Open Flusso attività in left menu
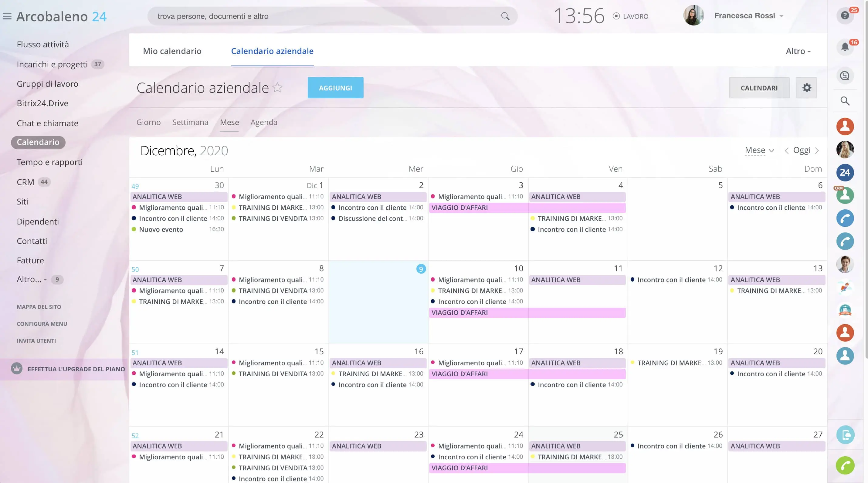Image resolution: width=868 pixels, height=483 pixels. 43,45
